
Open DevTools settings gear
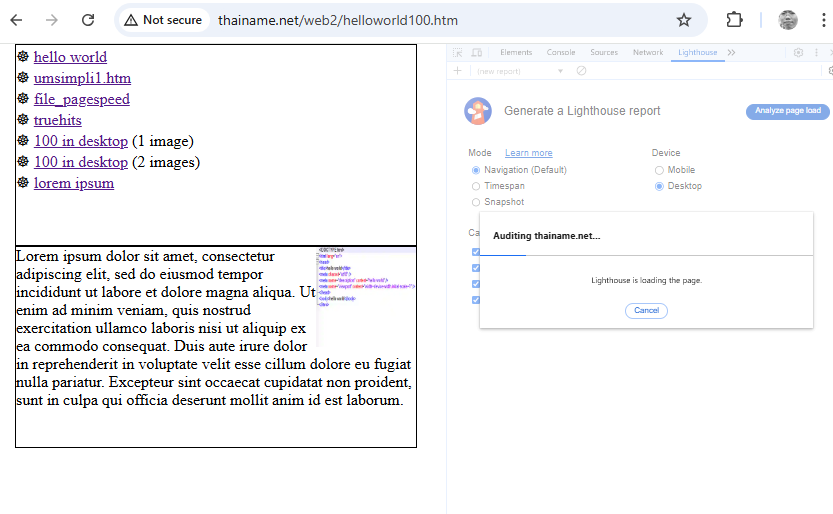[798, 52]
